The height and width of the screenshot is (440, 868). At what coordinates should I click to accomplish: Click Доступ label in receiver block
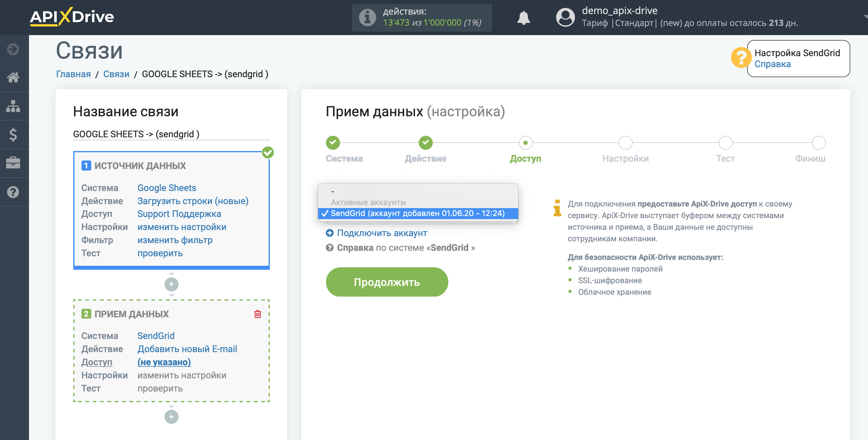[97, 362]
